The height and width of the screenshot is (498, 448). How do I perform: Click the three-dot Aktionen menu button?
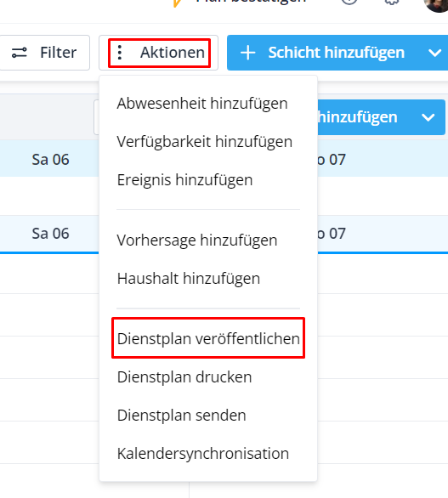[x=159, y=53]
